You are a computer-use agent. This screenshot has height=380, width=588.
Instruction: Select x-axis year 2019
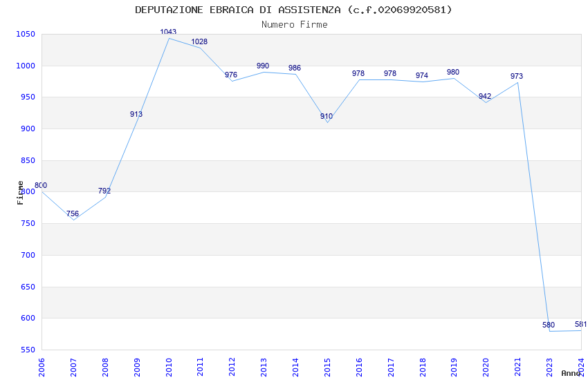pyautogui.click(x=454, y=368)
